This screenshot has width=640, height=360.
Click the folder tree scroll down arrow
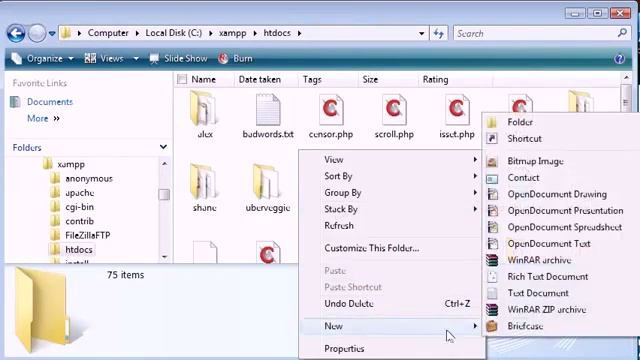click(164, 257)
